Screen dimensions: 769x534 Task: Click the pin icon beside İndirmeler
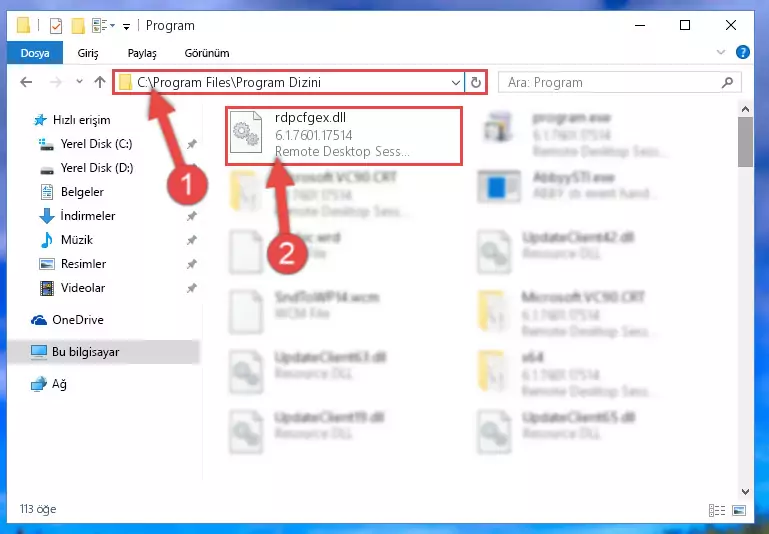pos(192,216)
